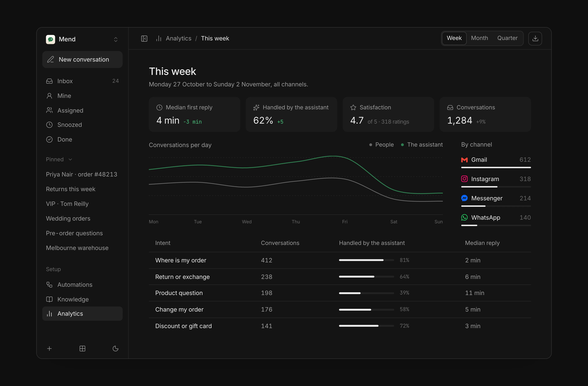Open pinned Melbourne warehouse
Screen dimensions: 588x386
point(77,248)
